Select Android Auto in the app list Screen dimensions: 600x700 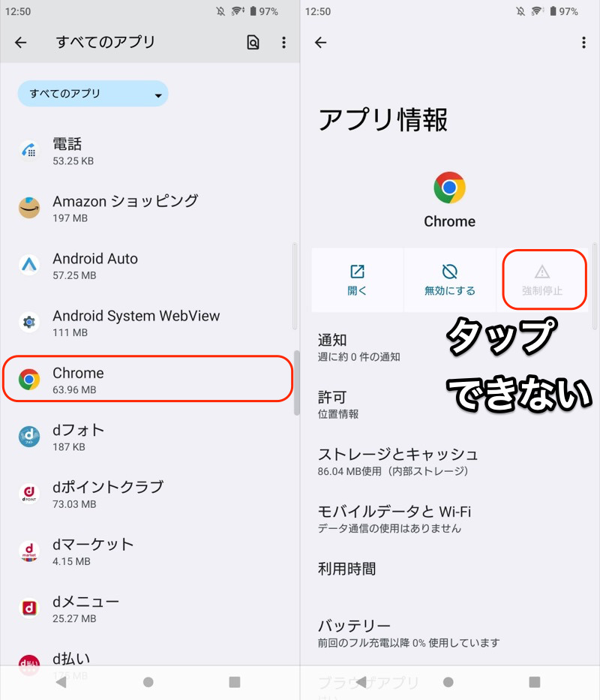146,266
